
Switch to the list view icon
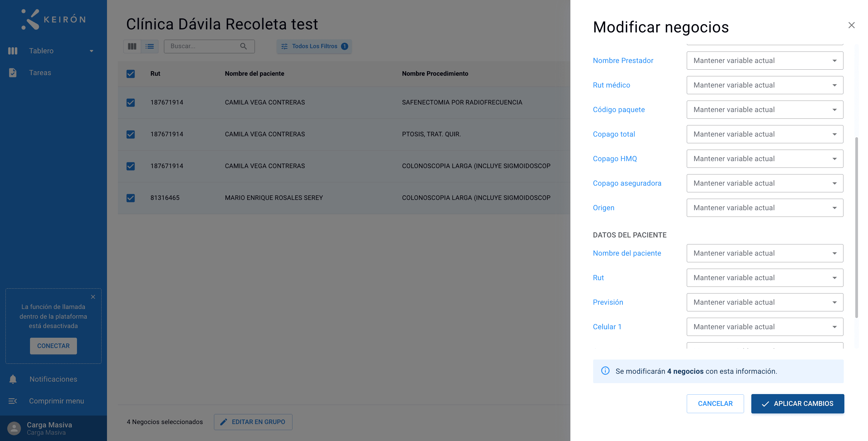[x=150, y=46]
